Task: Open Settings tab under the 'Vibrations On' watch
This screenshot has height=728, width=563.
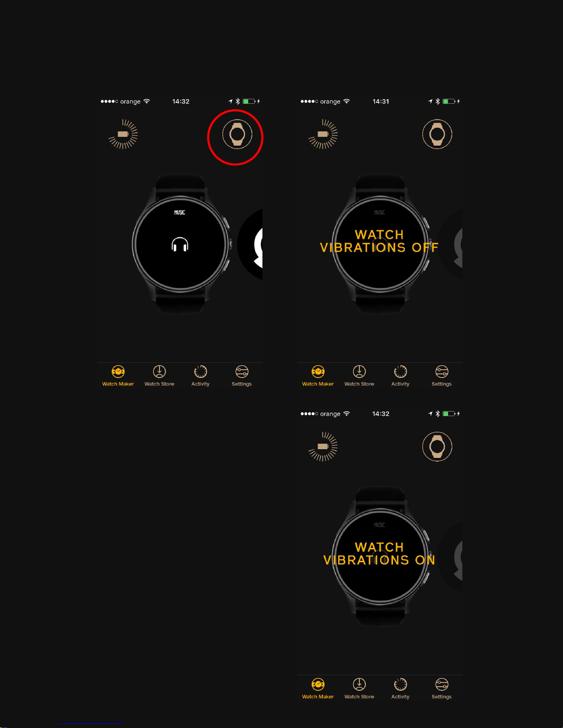Action: coord(442,689)
